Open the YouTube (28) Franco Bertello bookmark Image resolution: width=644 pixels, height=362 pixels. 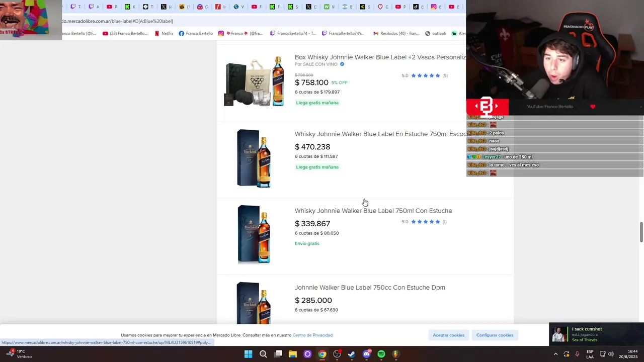pos(125,34)
